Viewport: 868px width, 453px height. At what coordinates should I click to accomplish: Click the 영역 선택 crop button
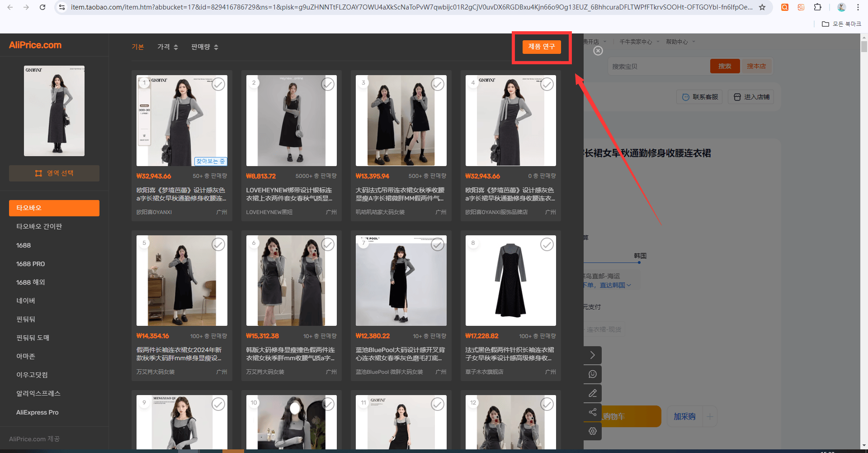point(54,173)
